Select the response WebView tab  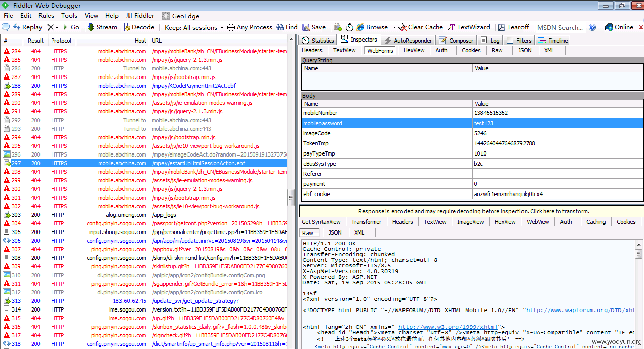point(538,222)
